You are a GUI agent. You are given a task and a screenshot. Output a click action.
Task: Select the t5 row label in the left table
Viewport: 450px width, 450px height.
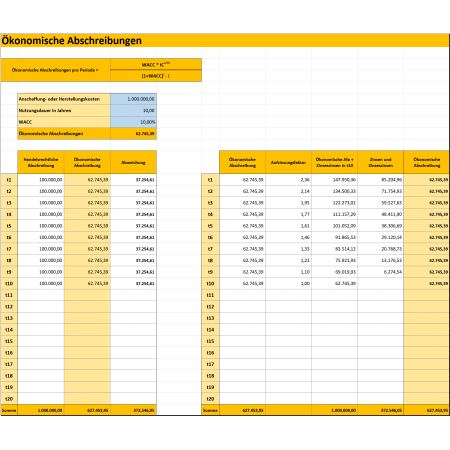(9, 226)
